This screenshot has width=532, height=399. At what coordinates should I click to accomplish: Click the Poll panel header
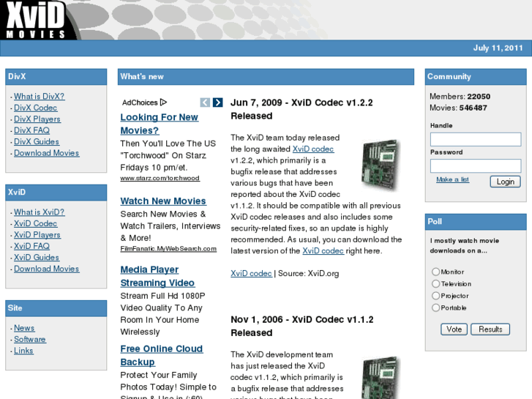(x=476, y=222)
